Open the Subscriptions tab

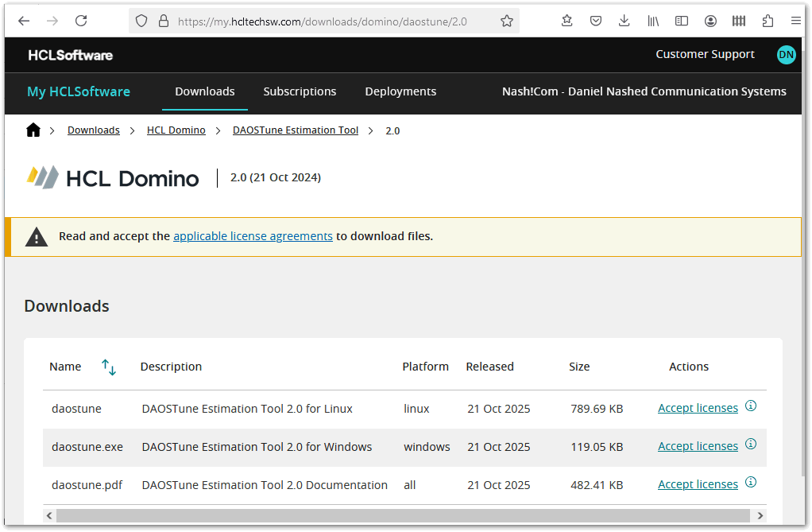tap(300, 91)
